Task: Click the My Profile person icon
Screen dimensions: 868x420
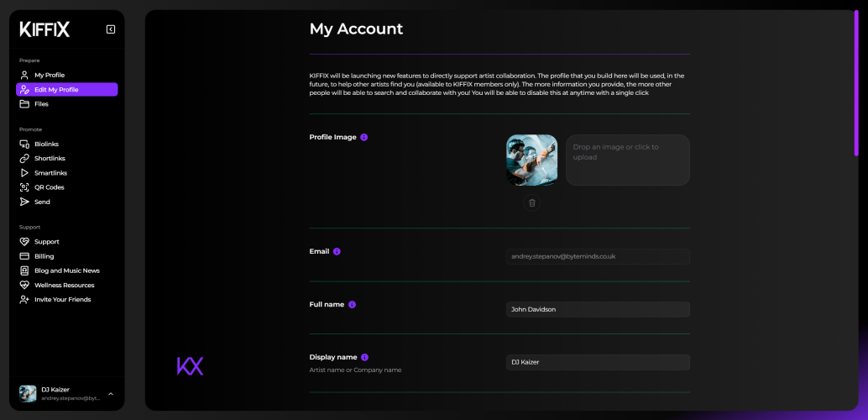Action: coord(24,75)
